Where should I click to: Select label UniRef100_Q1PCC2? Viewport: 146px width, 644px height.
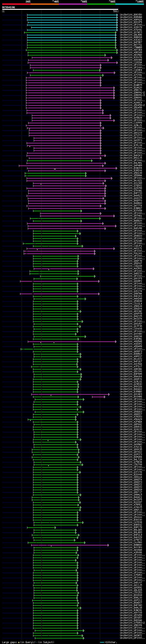coord(131,600)
